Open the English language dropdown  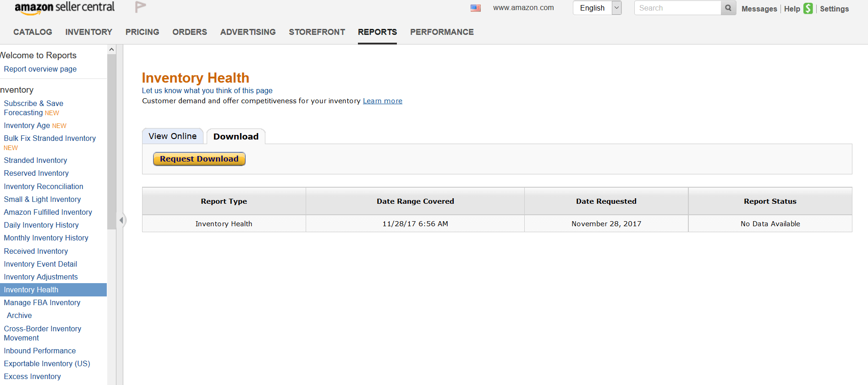[597, 8]
